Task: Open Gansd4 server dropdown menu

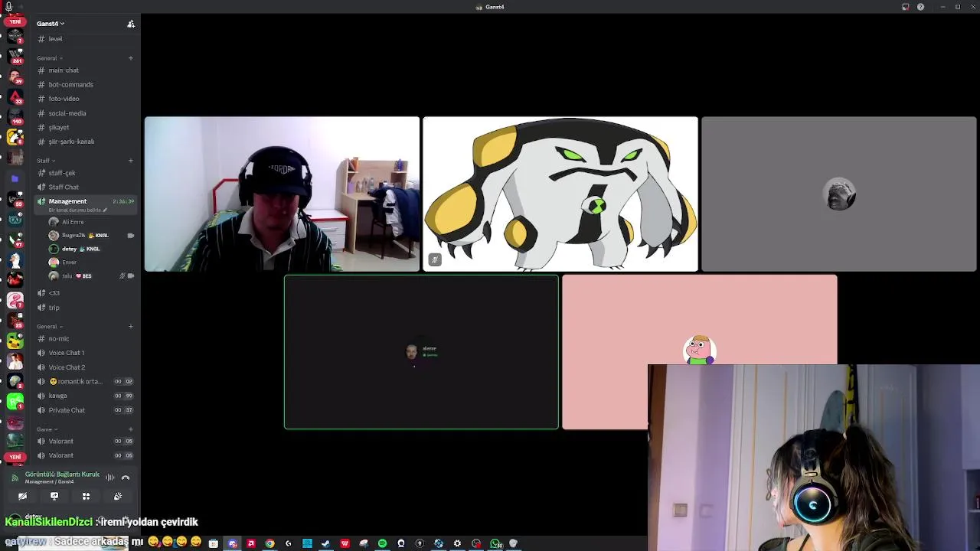Action: click(x=51, y=24)
